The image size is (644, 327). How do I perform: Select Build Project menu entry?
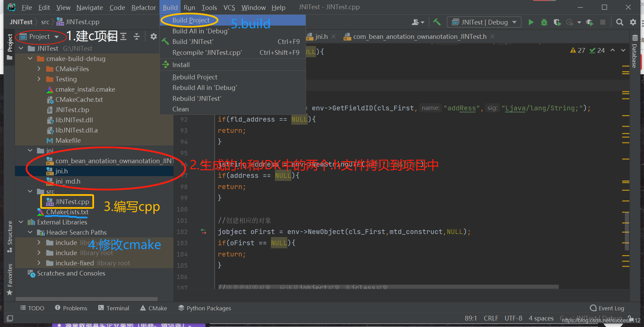point(233,20)
